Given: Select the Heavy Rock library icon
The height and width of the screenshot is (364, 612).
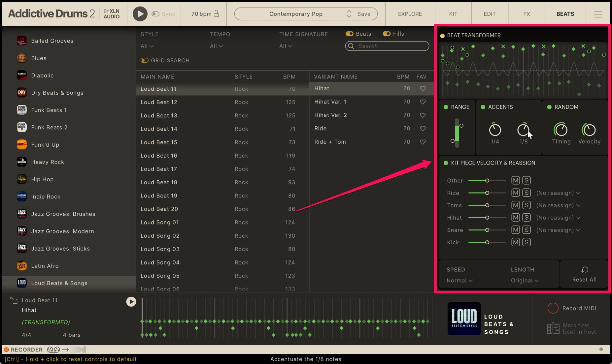Looking at the screenshot, I should [x=22, y=162].
